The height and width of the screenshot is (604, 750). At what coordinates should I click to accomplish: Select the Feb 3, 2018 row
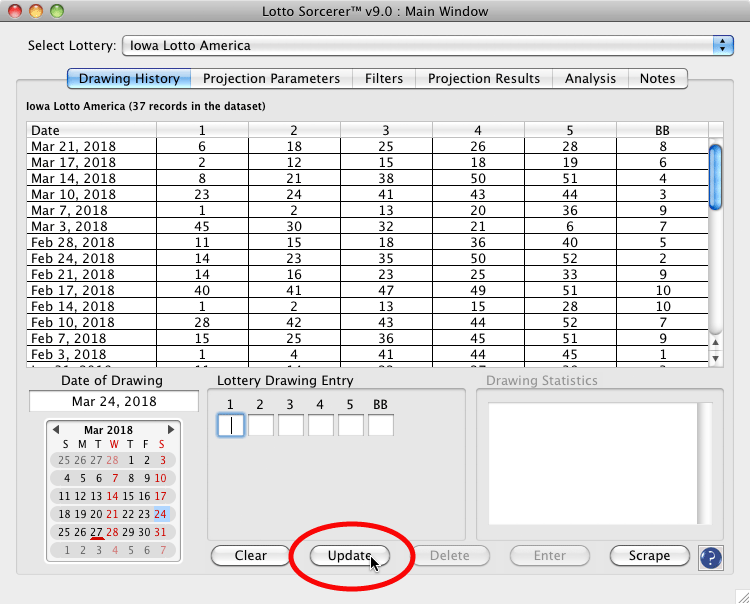coord(367,354)
